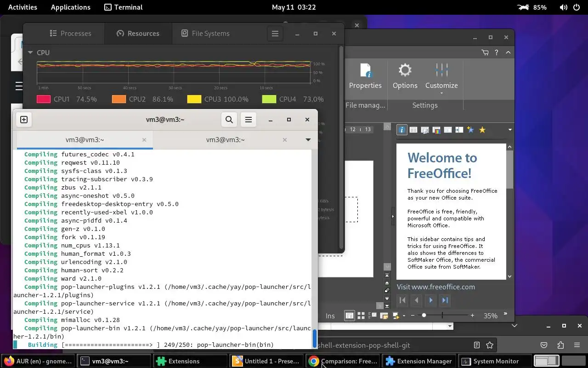Click zoom out minus in FreeOffice
The image size is (588, 368).
tap(413, 316)
